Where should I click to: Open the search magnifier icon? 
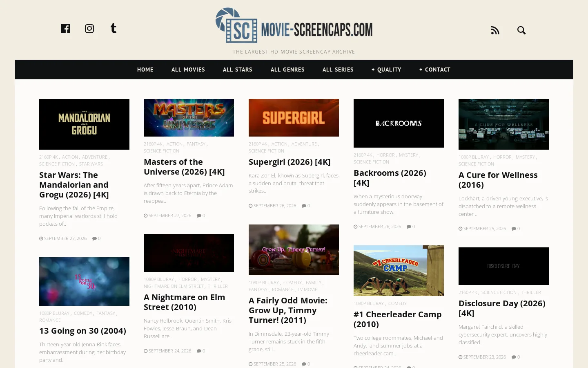[x=521, y=30]
